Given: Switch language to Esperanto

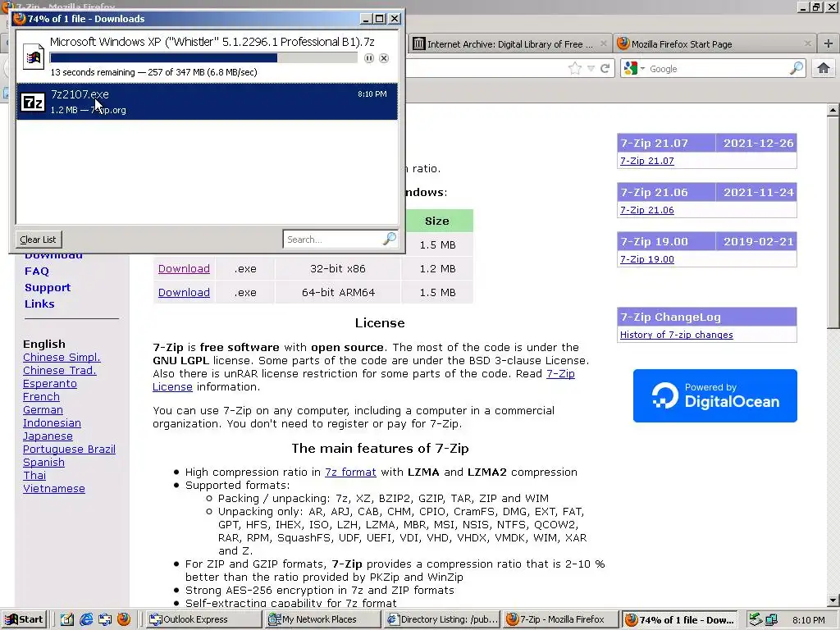Looking at the screenshot, I should pos(50,384).
